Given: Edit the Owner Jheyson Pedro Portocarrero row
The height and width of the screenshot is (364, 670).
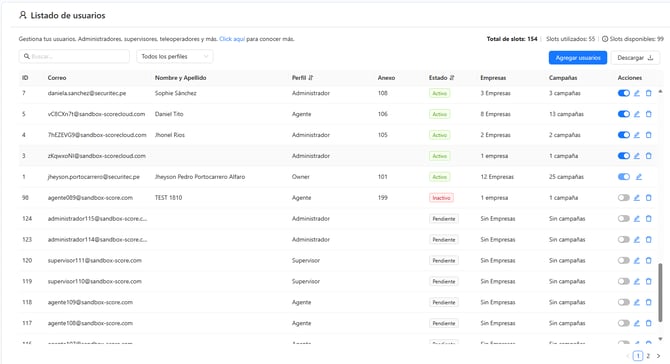Looking at the screenshot, I should click(638, 177).
